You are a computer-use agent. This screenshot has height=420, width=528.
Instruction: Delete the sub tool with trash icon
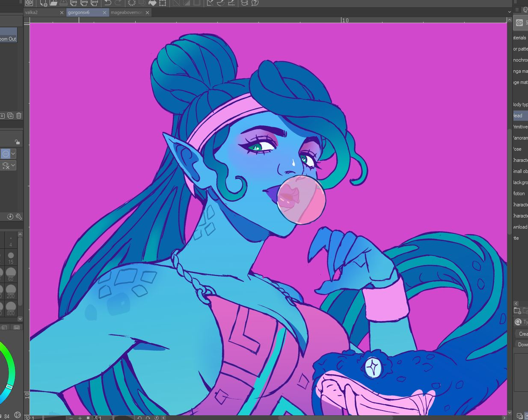(x=19, y=116)
